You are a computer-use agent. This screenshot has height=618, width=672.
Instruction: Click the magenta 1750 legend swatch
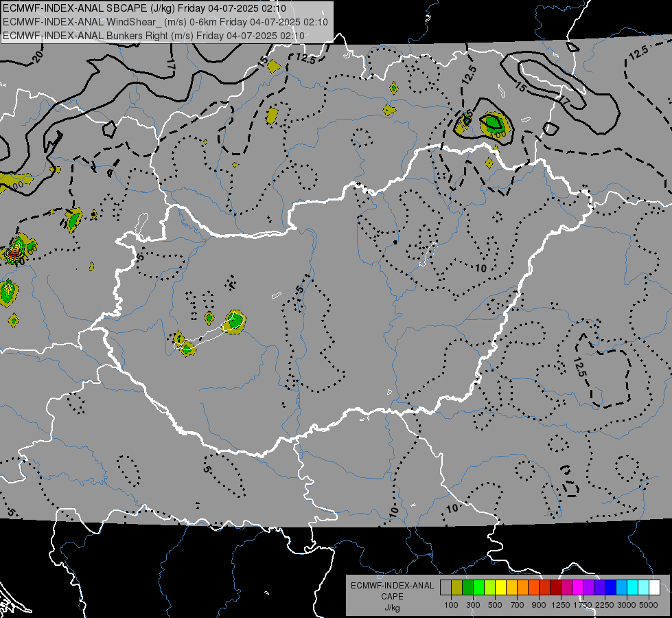(x=578, y=587)
